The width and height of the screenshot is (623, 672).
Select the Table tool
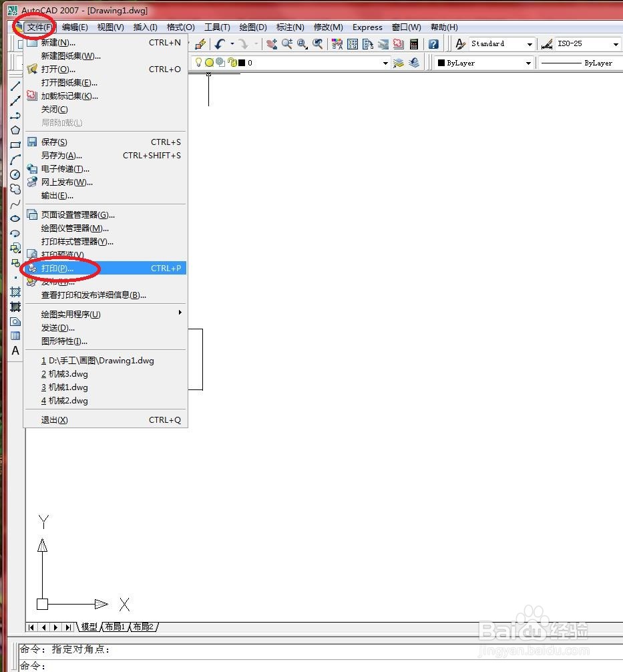15,336
